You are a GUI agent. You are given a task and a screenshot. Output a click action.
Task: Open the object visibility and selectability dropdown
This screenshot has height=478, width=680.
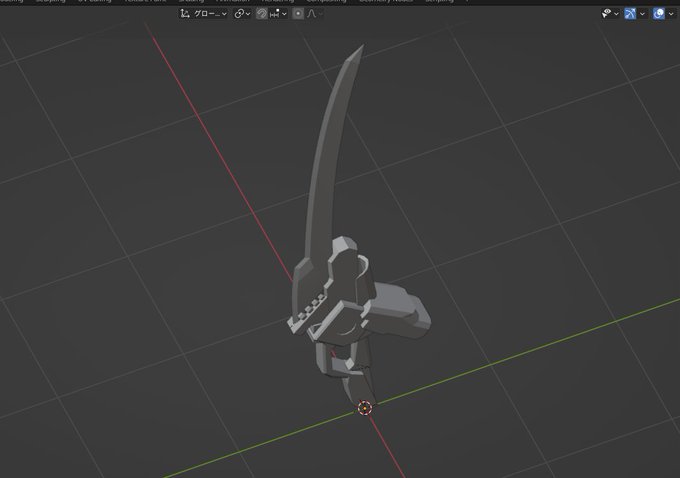click(610, 14)
